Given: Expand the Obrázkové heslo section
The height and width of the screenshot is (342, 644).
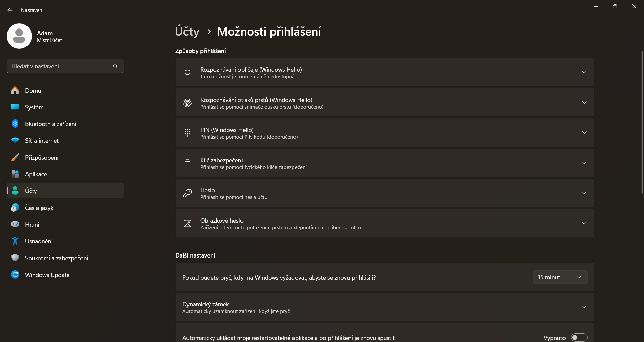Looking at the screenshot, I should point(584,223).
